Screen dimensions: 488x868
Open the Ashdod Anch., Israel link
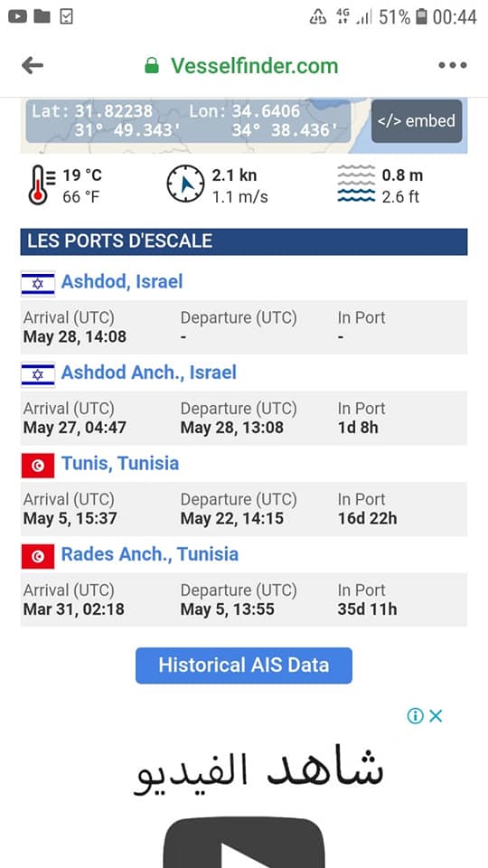(149, 372)
